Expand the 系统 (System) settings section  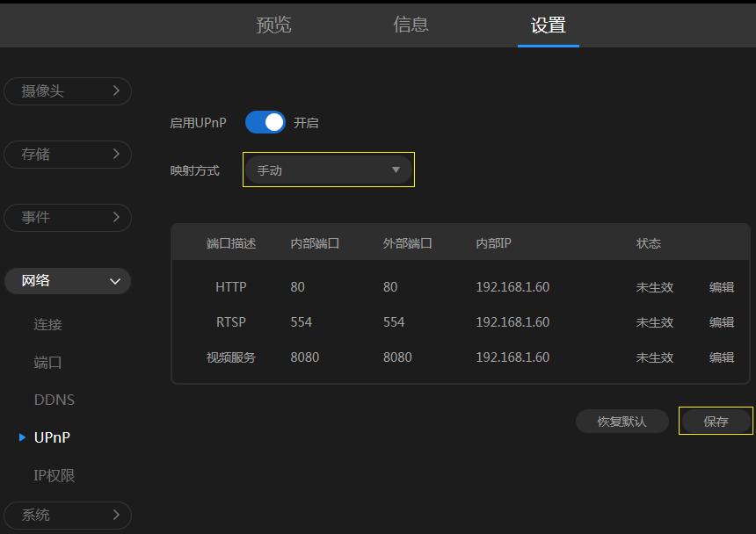coord(68,515)
